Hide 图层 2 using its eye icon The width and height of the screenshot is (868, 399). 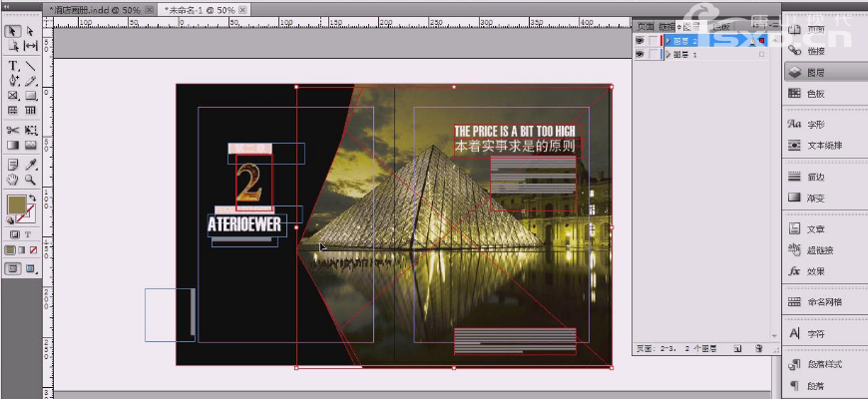[x=641, y=41]
